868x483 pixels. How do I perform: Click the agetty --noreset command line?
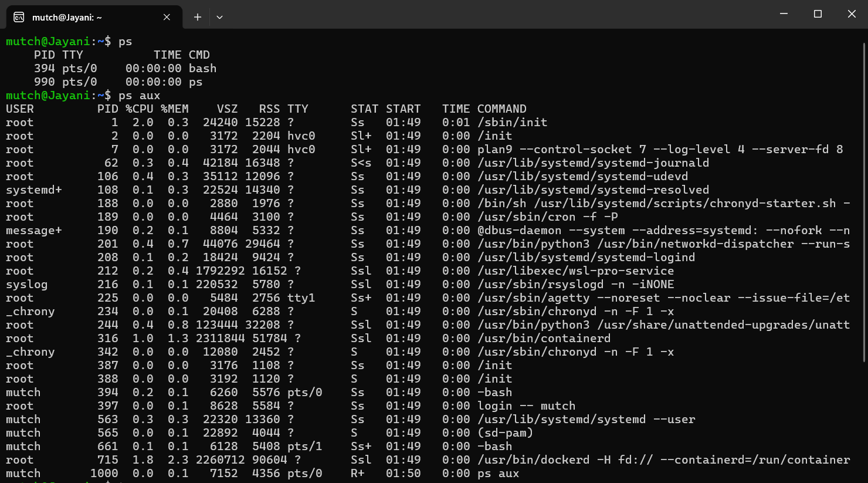664,298
